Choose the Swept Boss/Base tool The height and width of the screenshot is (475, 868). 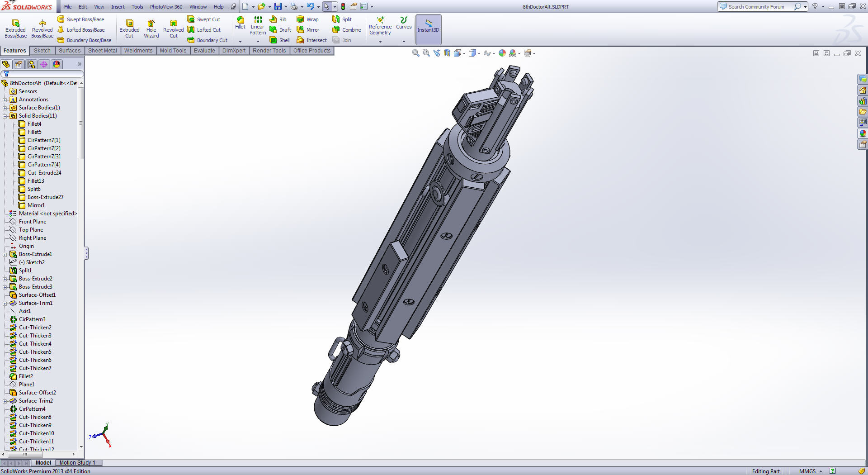(x=81, y=19)
